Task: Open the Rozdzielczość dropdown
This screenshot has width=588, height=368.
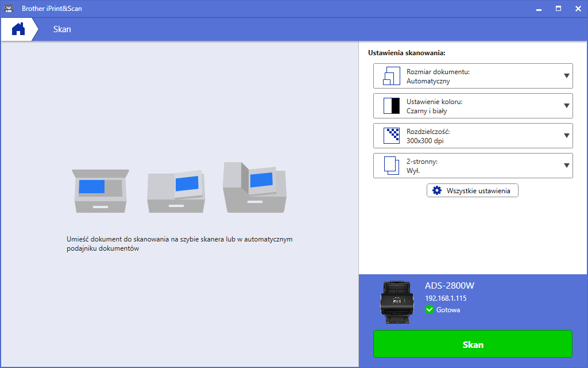Action: pyautogui.click(x=473, y=136)
